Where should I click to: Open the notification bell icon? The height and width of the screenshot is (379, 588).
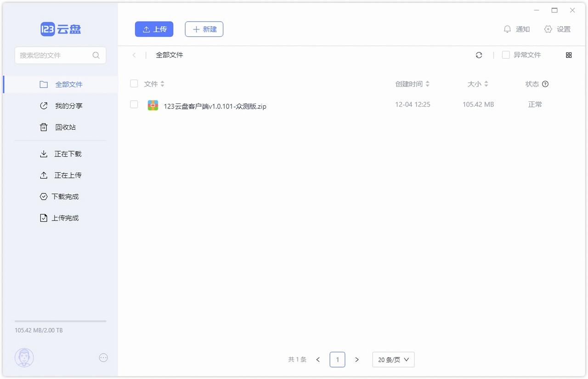coord(507,29)
